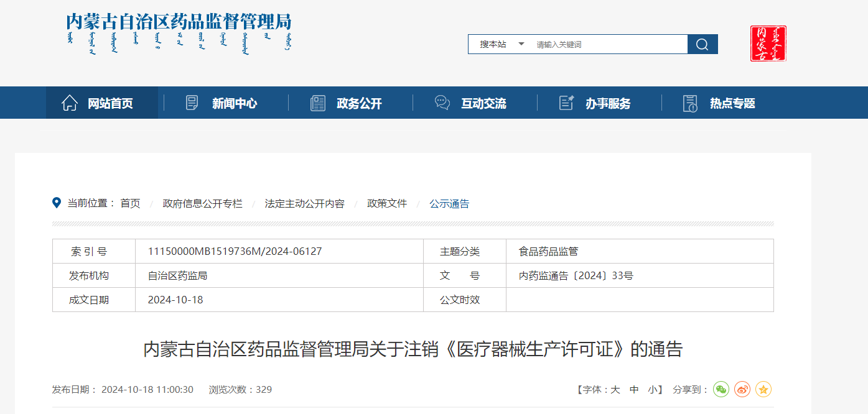The width and height of the screenshot is (868, 414).
Task: Open the 新闻中心 navigation tab
Action: coord(234,104)
